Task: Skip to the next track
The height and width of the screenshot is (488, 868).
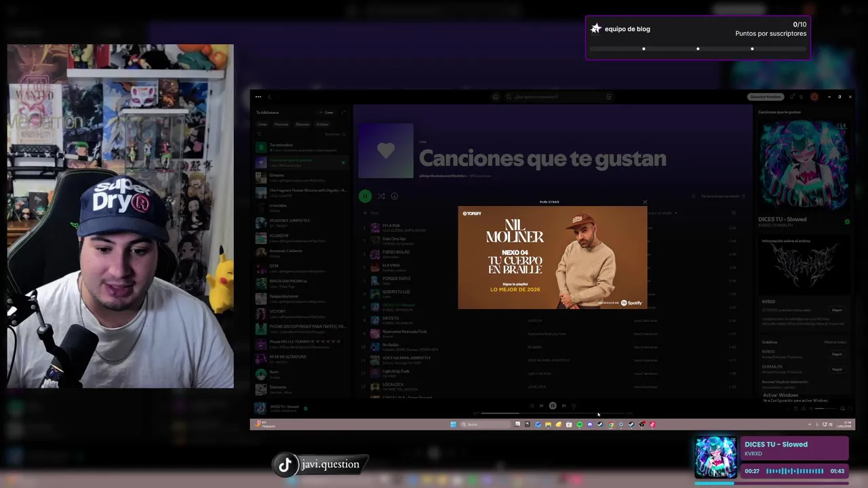Action: click(564, 405)
